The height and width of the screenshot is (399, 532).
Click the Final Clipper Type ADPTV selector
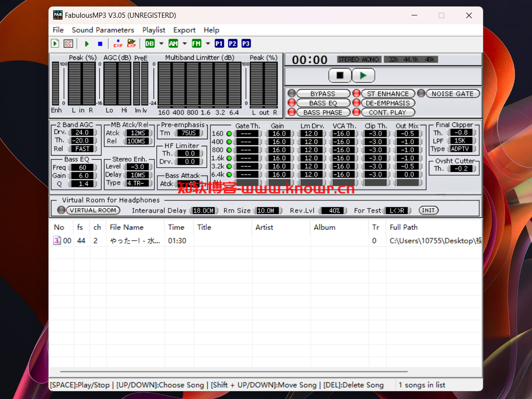461,149
